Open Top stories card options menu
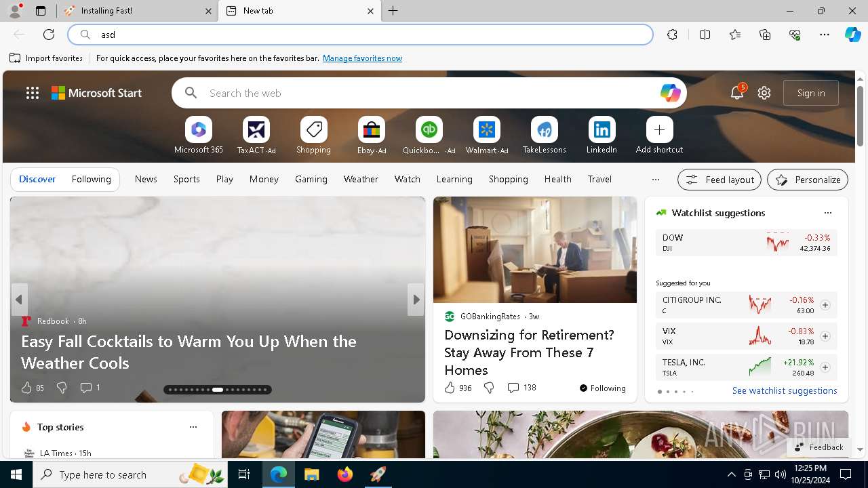 [193, 427]
